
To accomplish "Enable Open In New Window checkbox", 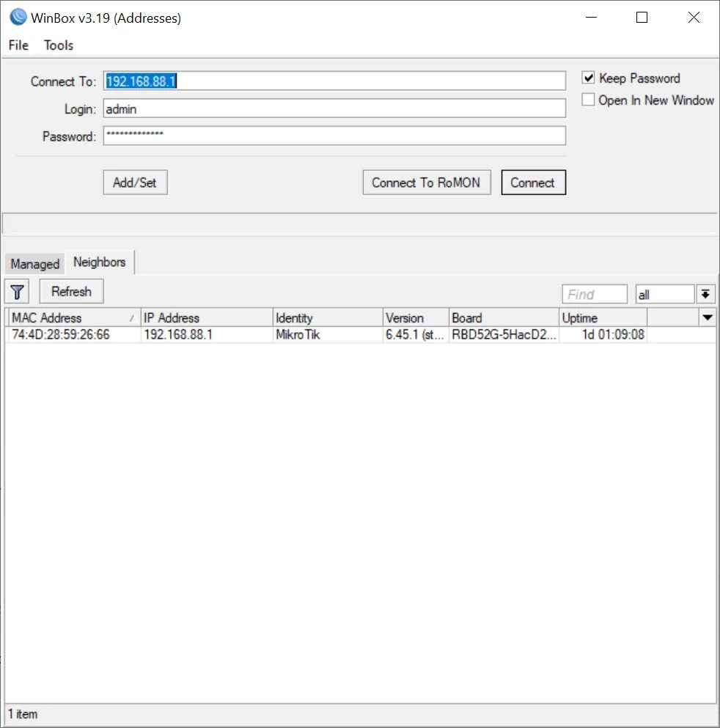I will coord(588,100).
